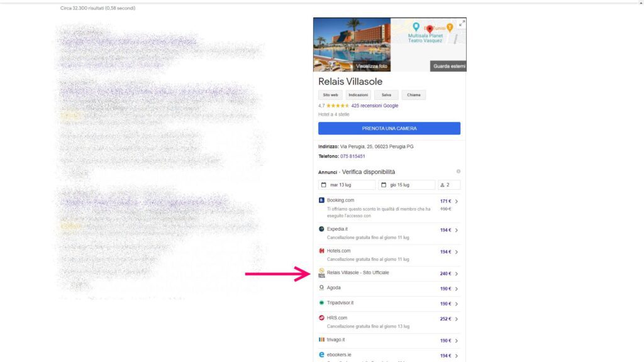This screenshot has width=644, height=362.
Task: Expand ebookers.ie offer chevron
Action: [457, 356]
